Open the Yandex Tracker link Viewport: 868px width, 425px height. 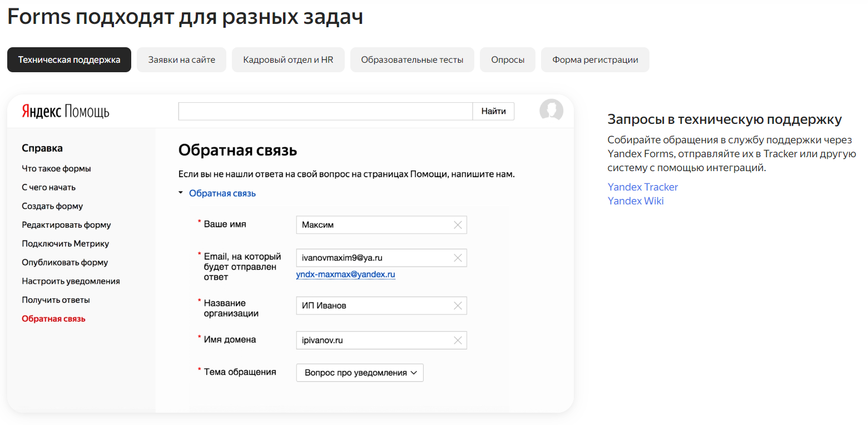pyautogui.click(x=643, y=187)
